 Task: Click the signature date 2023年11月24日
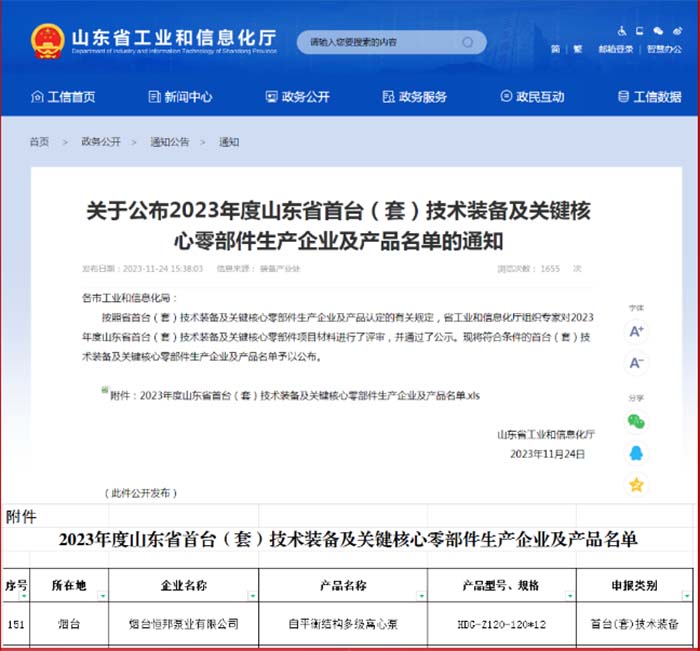(547, 454)
